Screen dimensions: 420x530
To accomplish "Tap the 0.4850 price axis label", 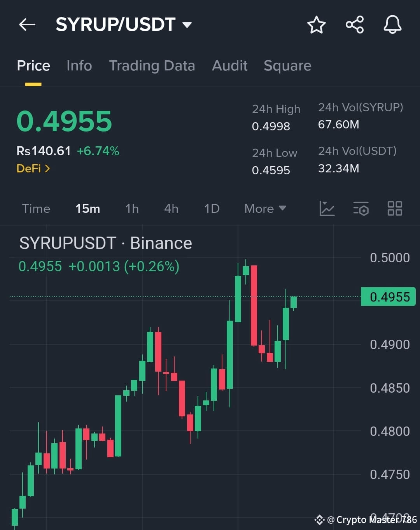I will pos(390,388).
